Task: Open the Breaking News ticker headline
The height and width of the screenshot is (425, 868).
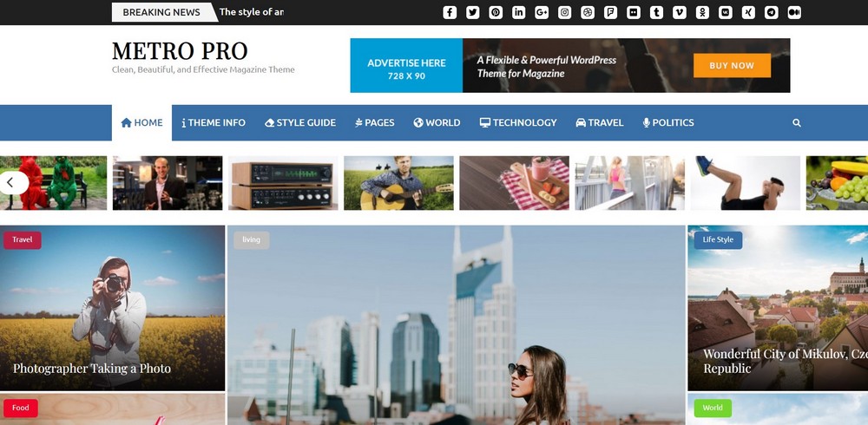Action: pos(252,12)
